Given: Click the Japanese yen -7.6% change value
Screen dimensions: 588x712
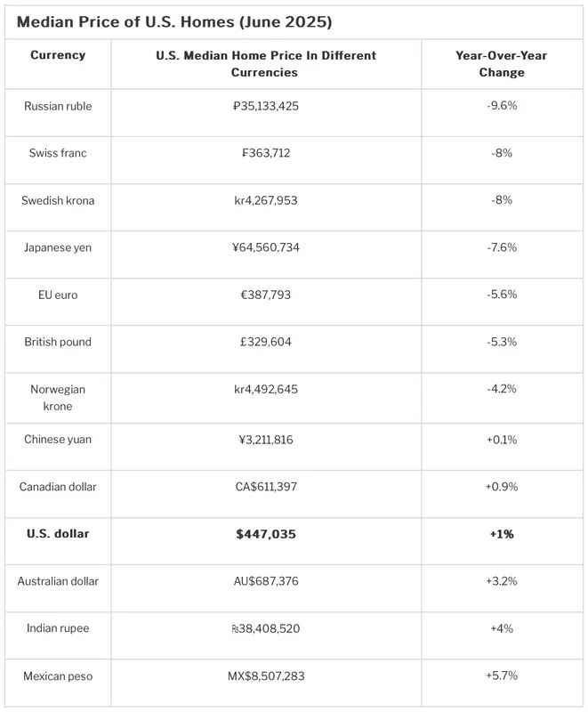Looking at the screenshot, I should pyautogui.click(x=502, y=247).
